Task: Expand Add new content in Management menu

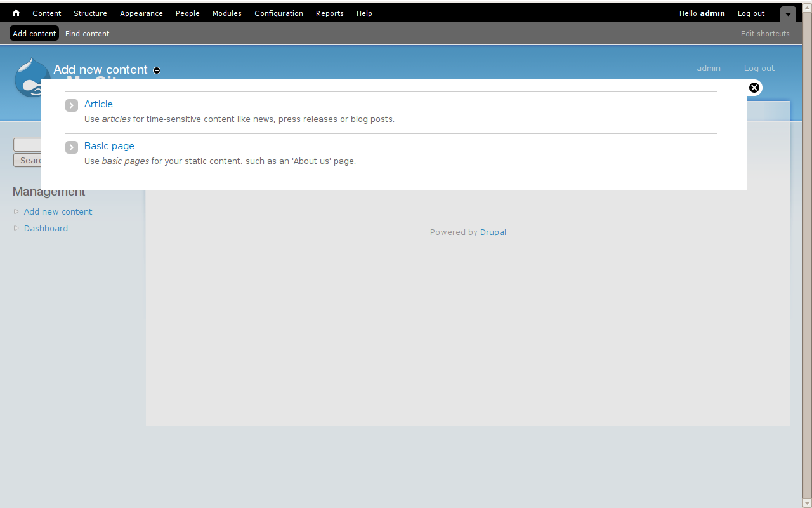Action: 16,211
